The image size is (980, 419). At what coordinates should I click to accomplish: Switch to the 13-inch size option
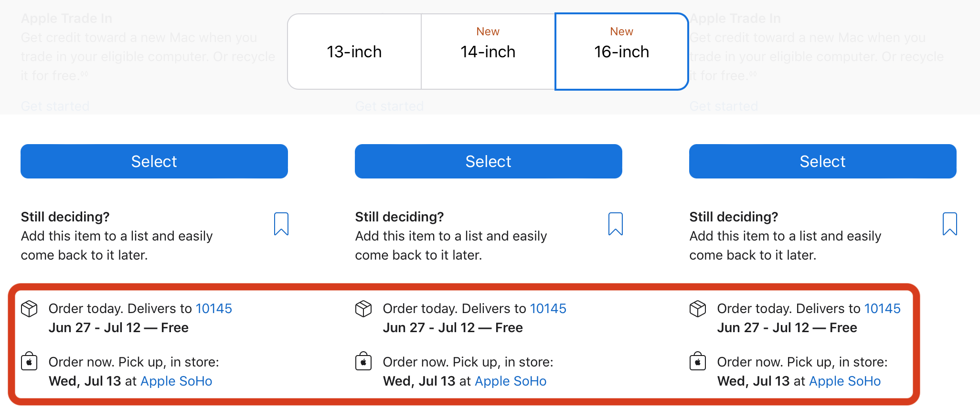coord(354,52)
